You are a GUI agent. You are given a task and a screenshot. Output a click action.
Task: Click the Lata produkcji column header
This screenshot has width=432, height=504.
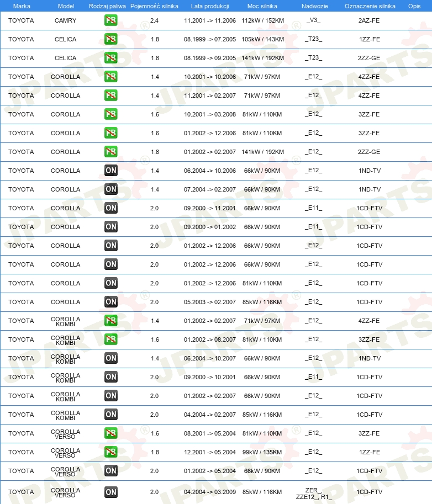(210, 6)
